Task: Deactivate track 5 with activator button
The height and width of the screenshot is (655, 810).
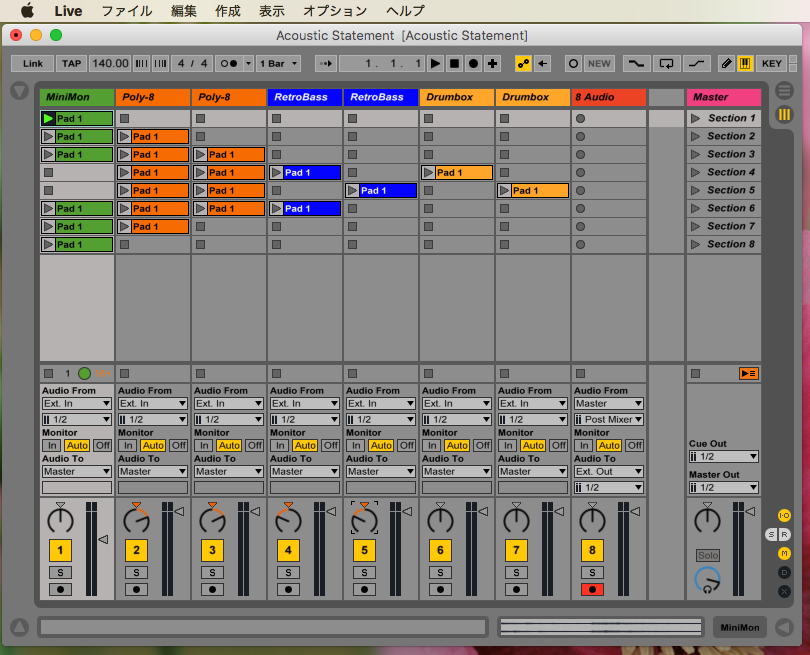Action: (364, 550)
